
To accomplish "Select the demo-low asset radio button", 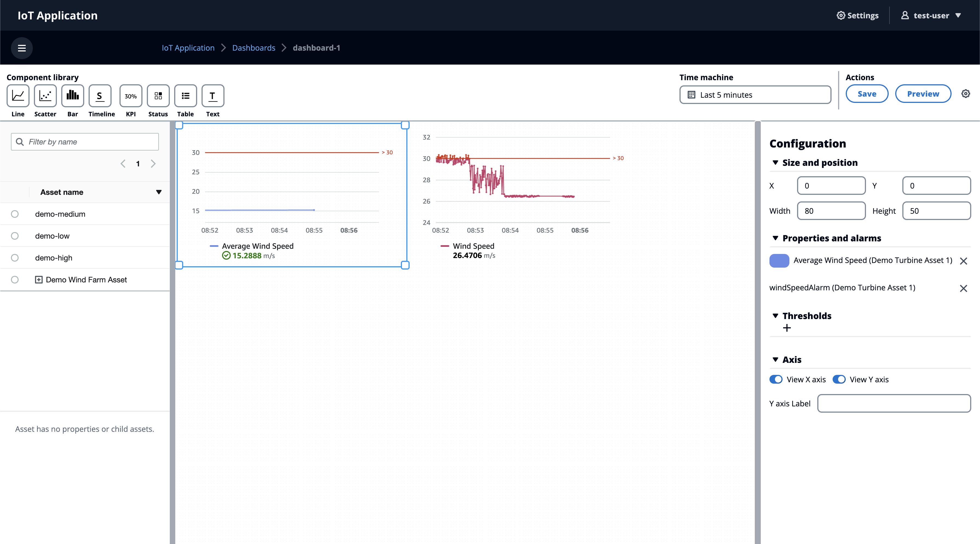I will coord(15,236).
